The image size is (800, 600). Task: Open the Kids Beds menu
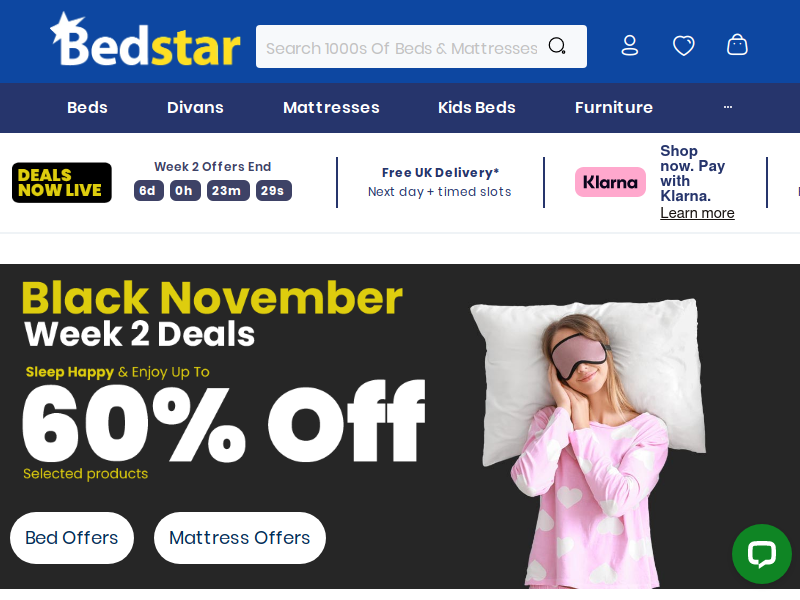[477, 108]
